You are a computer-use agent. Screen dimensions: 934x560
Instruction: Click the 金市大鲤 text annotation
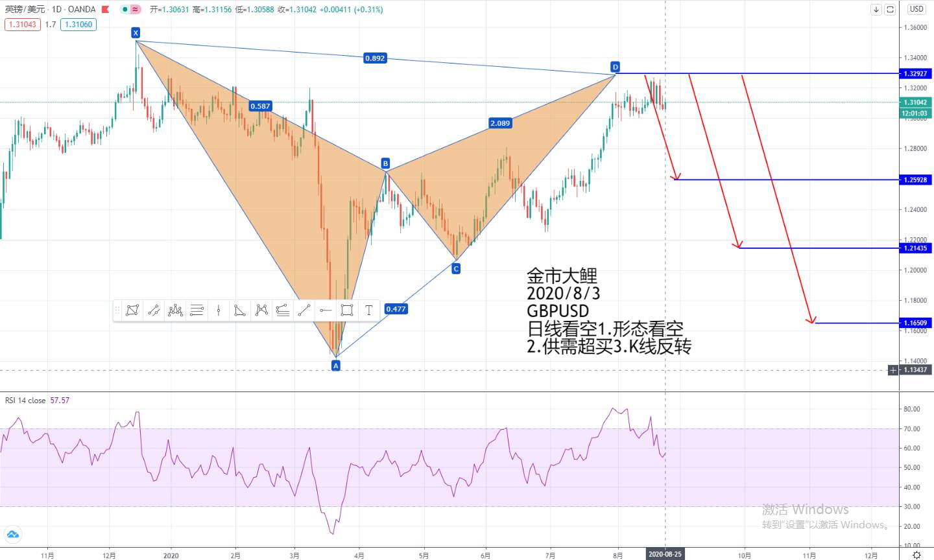pyautogui.click(x=562, y=276)
